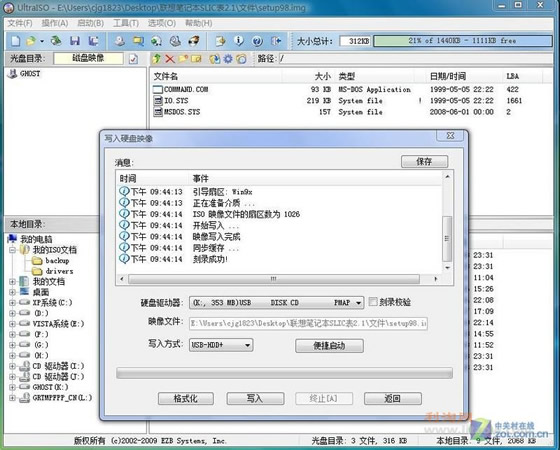Click the Save As toolbar icon
This screenshot has height=450, width=560.
pos(94,41)
